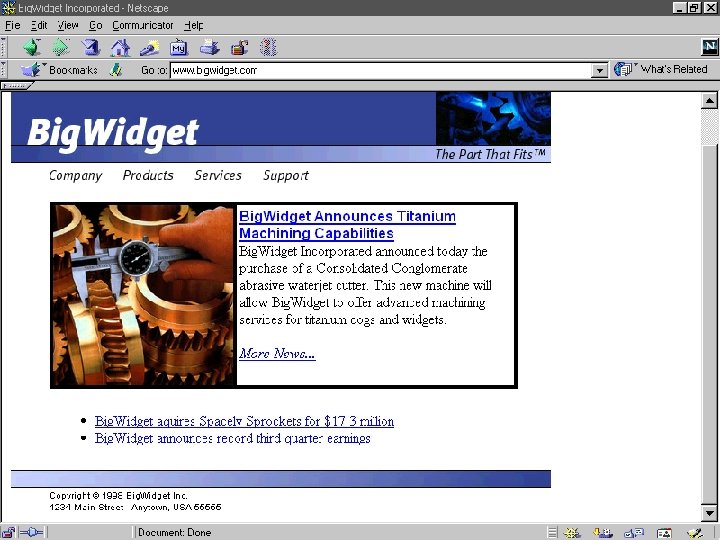720x540 pixels.
Task: Stop loading with the traffic light icon
Action: click(x=269, y=47)
